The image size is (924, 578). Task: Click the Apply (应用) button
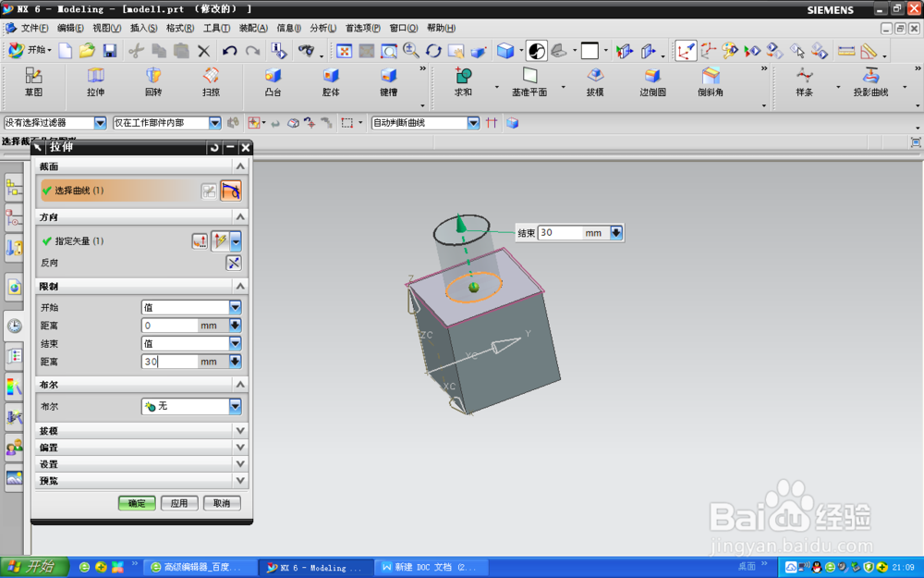coord(179,503)
